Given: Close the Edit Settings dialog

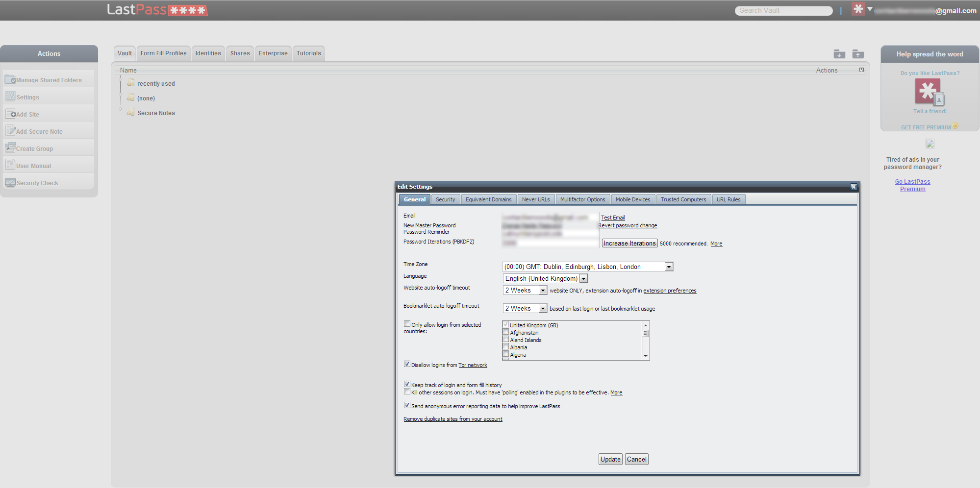Looking at the screenshot, I should (x=854, y=187).
